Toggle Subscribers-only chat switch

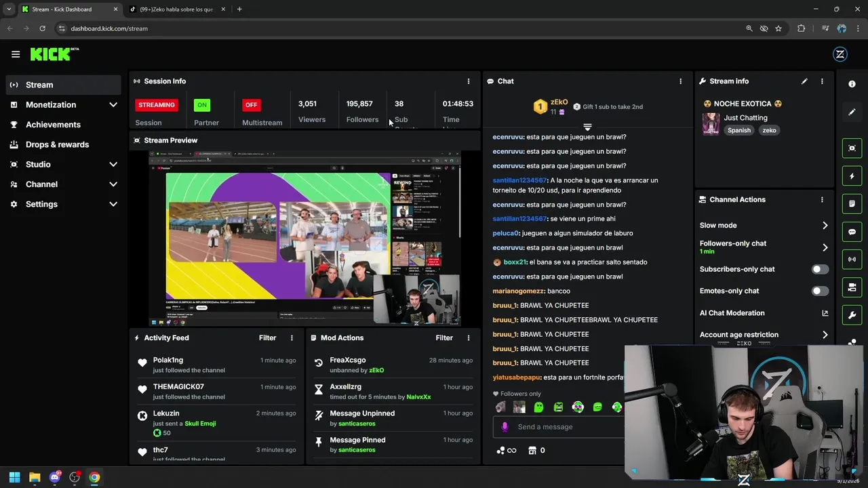[820, 269]
